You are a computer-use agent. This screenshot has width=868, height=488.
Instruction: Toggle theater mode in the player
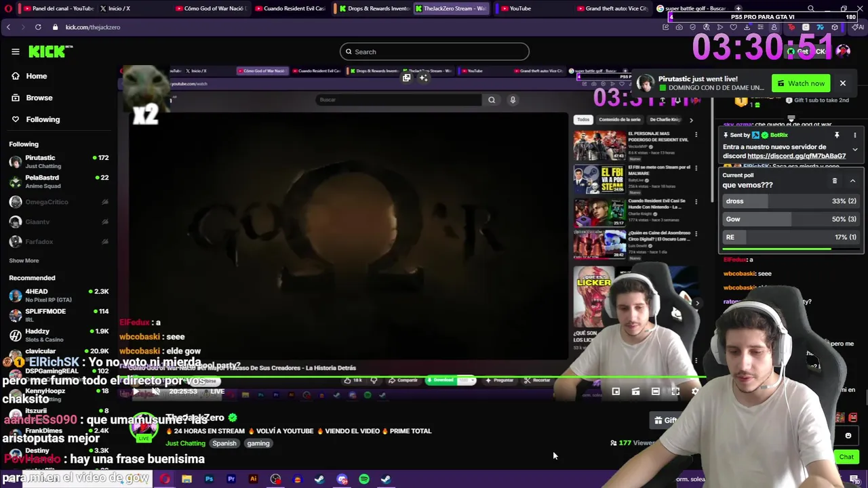tap(655, 391)
